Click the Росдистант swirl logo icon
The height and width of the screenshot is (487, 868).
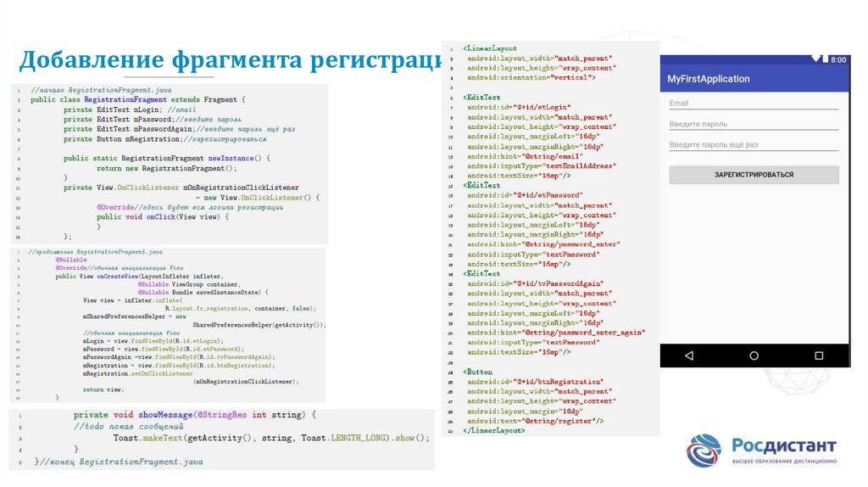pyautogui.click(x=704, y=451)
